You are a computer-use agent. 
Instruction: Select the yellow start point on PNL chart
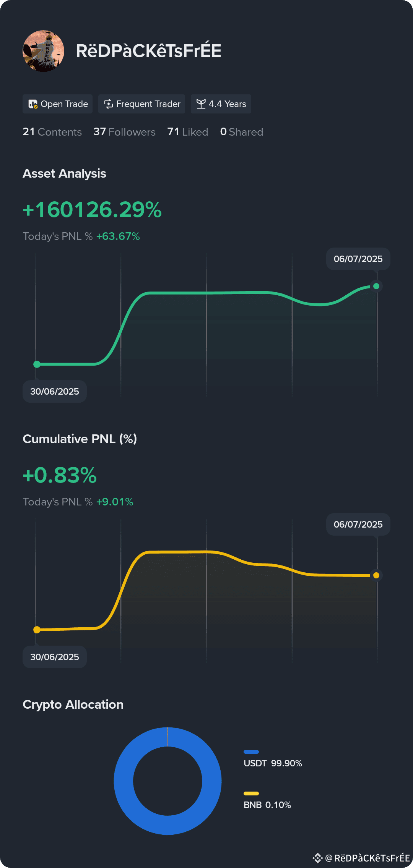[x=37, y=630]
